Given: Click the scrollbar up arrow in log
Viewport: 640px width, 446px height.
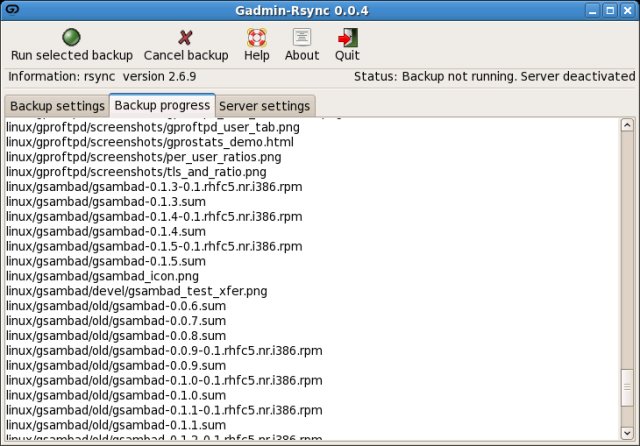Looking at the screenshot, I should tap(626, 126).
